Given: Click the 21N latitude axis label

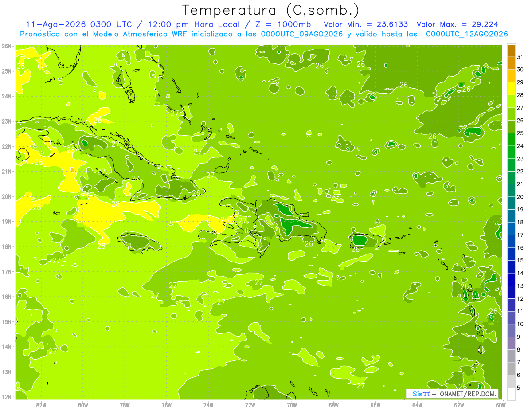Looking at the screenshot, I should click(x=7, y=172).
